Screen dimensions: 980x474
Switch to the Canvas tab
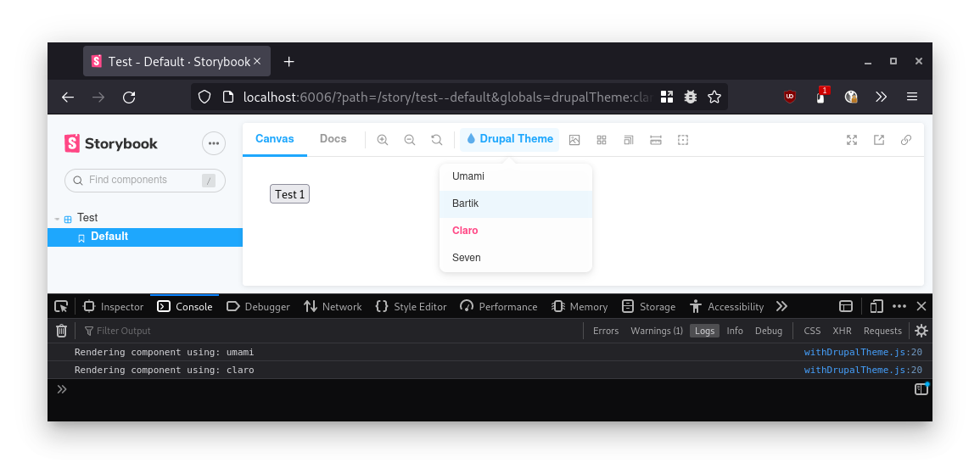tap(274, 139)
